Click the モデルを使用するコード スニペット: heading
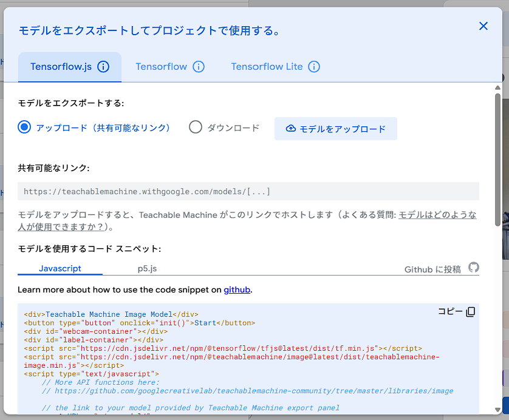509x420 pixels. point(89,249)
